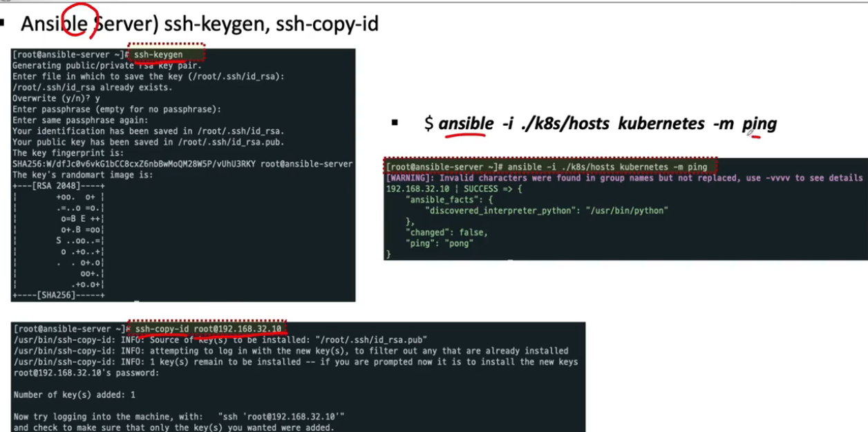The width and height of the screenshot is (868, 432).
Task: Select 'and check to make sure that only the key(s)' line
Action: 173,428
